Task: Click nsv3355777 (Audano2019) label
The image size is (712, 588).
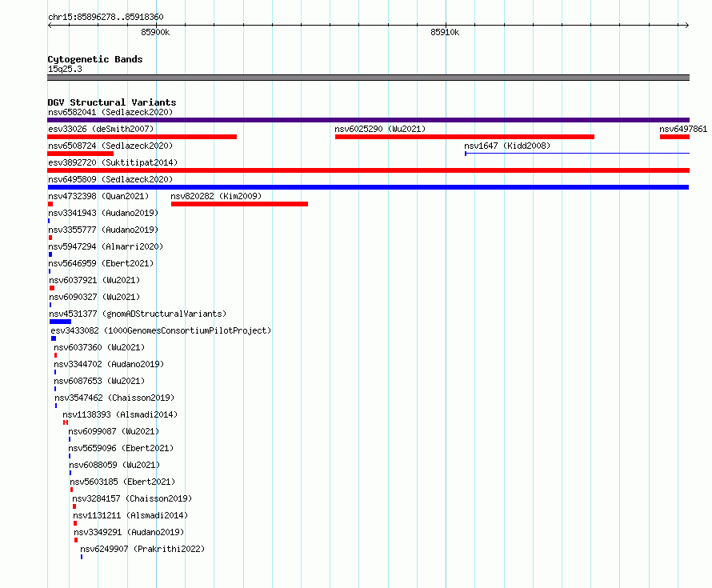Action: tap(103, 230)
